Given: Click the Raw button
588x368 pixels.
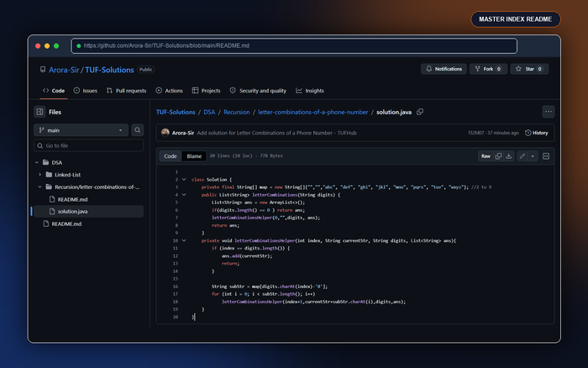Looking at the screenshot, I should click(x=486, y=156).
